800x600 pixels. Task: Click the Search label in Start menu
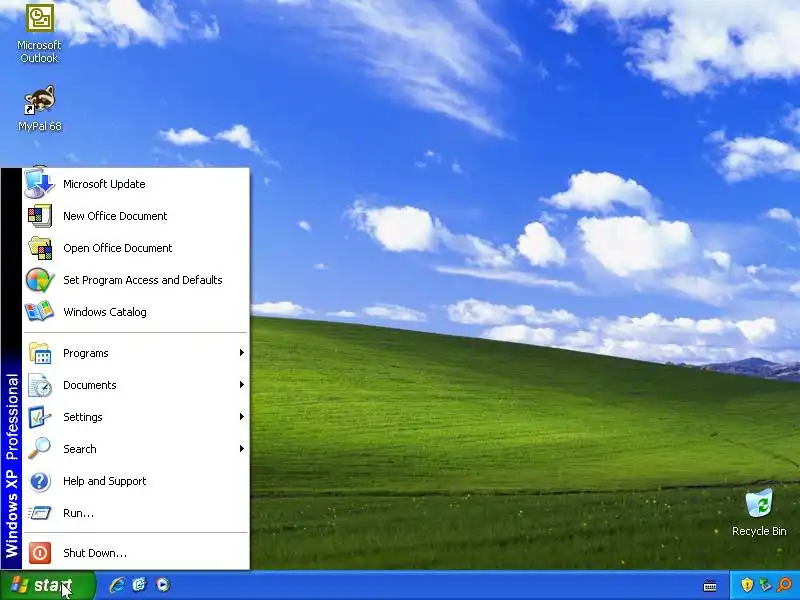point(80,449)
